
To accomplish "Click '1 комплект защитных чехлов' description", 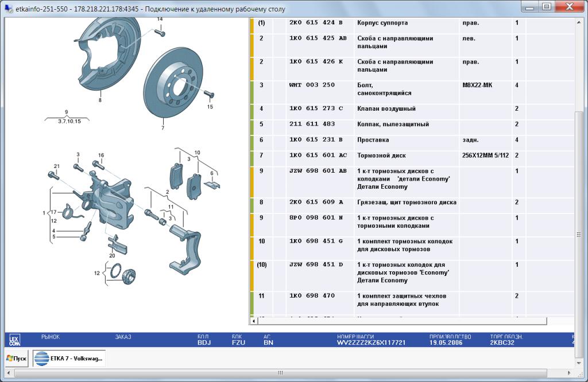I will click(x=401, y=299).
